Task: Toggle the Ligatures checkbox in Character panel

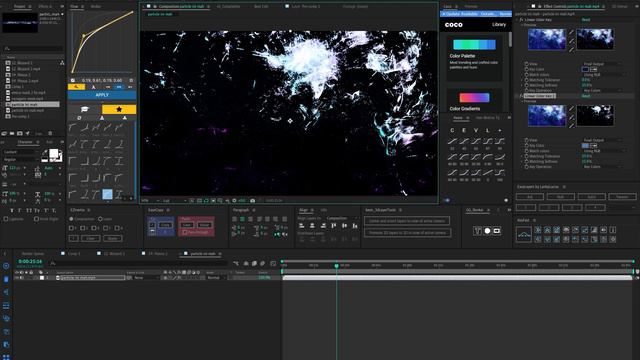Action: pos(6,219)
